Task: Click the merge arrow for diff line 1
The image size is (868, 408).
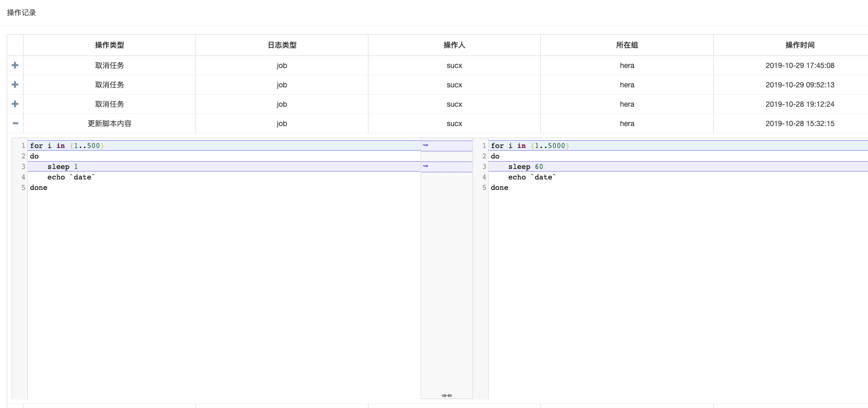Action: click(x=425, y=145)
